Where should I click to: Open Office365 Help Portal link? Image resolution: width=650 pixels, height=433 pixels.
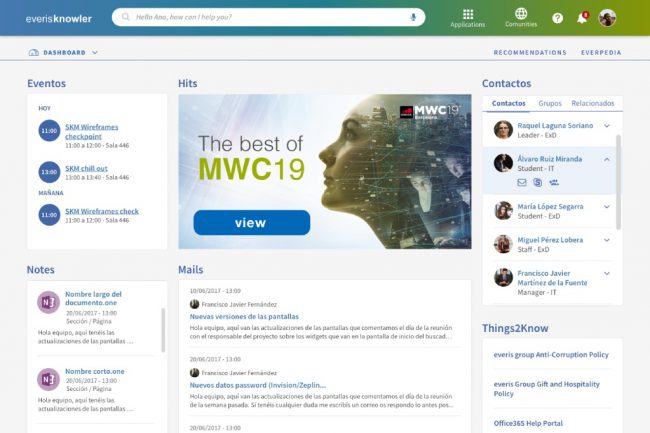click(x=528, y=423)
